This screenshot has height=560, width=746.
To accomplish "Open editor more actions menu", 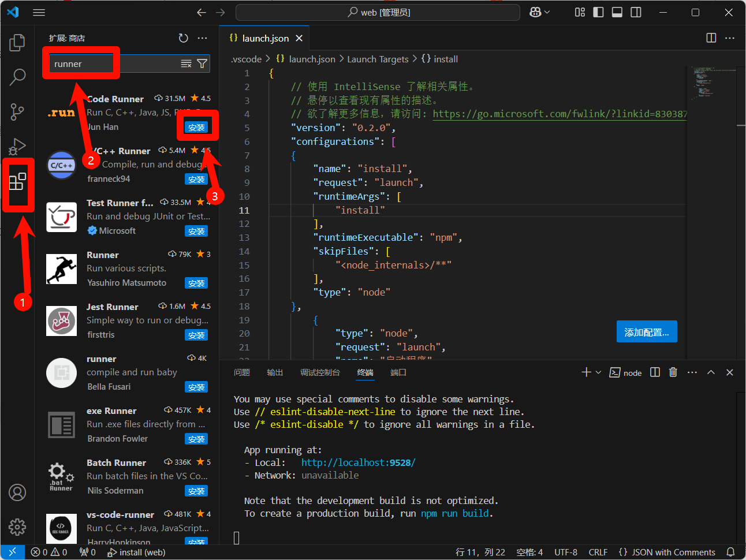I will pyautogui.click(x=730, y=38).
